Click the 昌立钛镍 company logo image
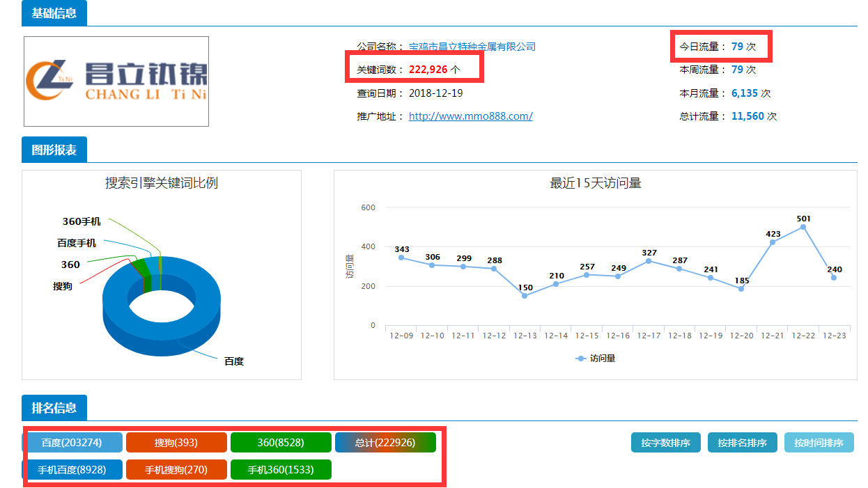The height and width of the screenshot is (488, 868). click(x=116, y=81)
